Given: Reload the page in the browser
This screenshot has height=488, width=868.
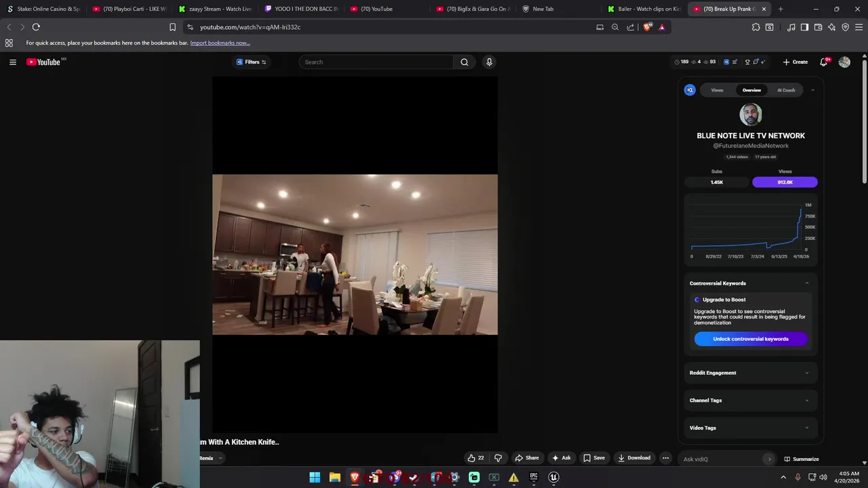Looking at the screenshot, I should point(36,27).
